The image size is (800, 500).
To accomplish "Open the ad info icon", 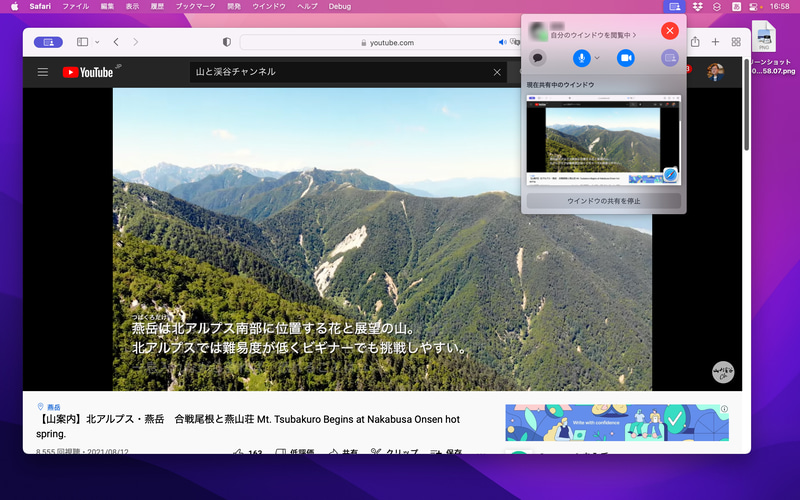I will (724, 409).
